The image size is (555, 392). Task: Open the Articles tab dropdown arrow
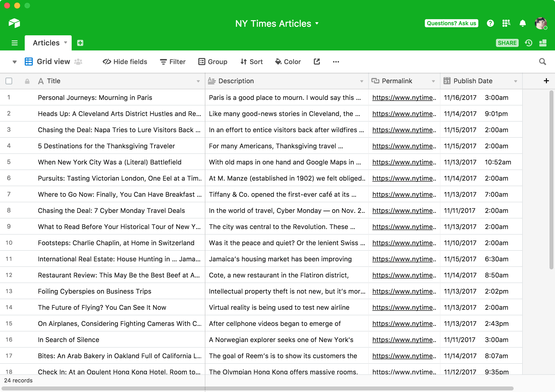coord(66,42)
